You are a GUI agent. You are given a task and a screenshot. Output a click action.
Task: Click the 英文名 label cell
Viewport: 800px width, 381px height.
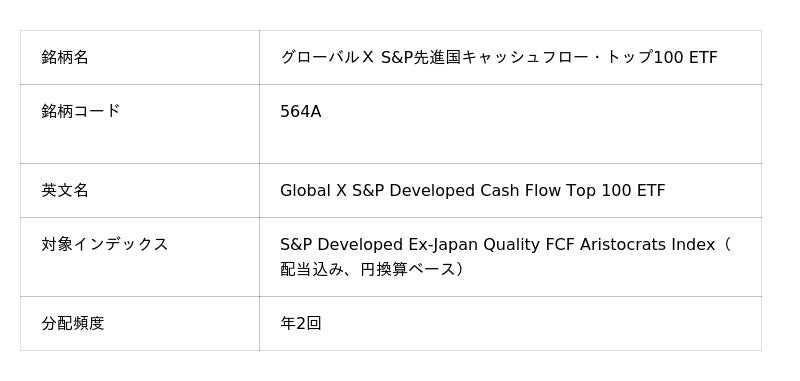pos(140,191)
